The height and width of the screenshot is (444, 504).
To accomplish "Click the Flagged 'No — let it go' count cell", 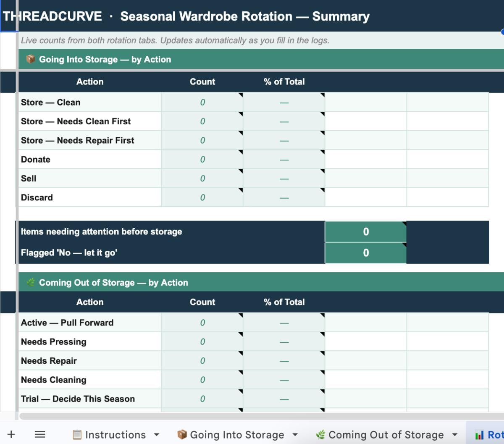I will pos(365,253).
